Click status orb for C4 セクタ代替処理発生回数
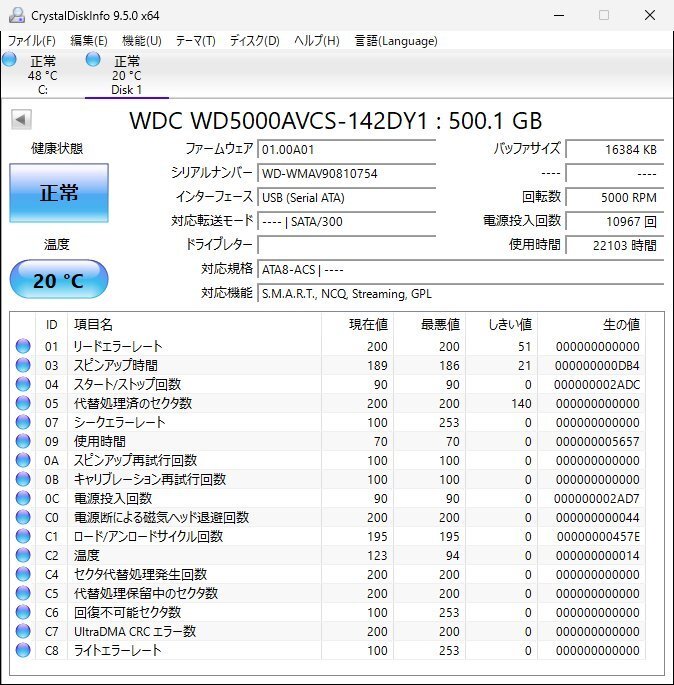The height and width of the screenshot is (685, 674). (x=23, y=574)
